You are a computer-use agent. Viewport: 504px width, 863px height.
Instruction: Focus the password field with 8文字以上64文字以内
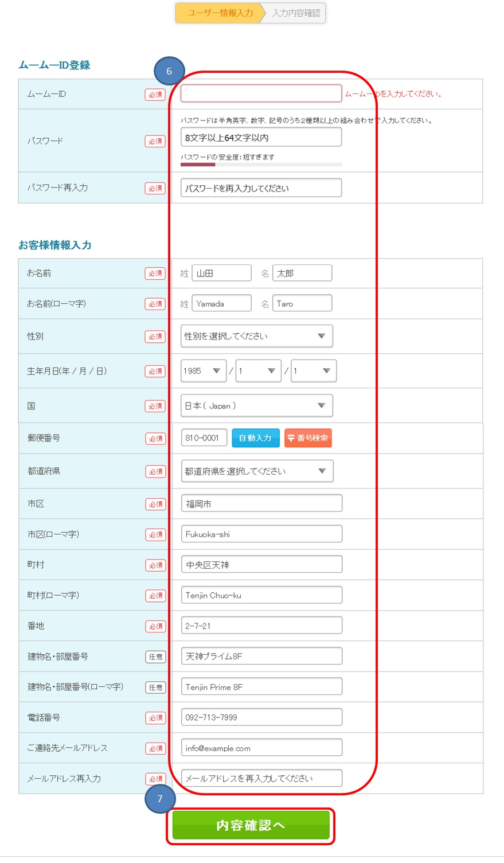(261, 138)
